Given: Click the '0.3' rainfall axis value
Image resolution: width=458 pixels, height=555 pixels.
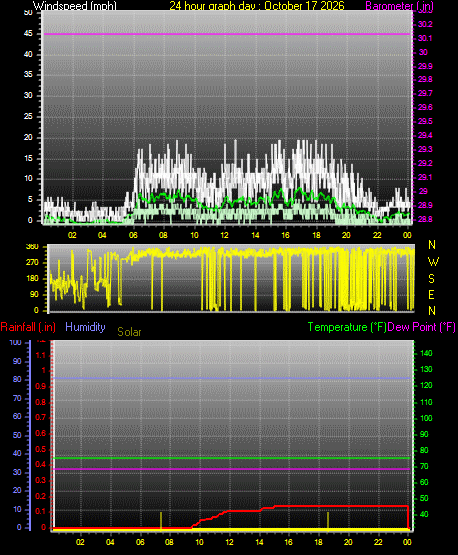Looking at the screenshot, I should click(41, 480).
